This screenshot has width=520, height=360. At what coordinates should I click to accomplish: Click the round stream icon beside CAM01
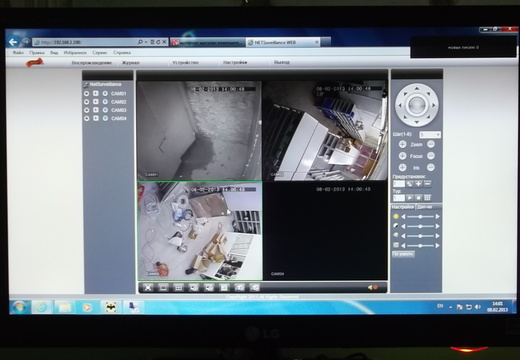click(87, 94)
